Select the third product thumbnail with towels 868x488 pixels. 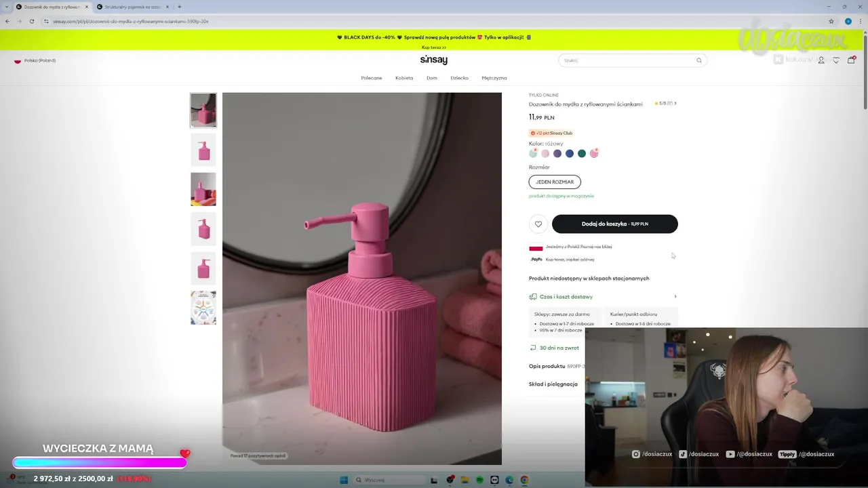(203, 189)
